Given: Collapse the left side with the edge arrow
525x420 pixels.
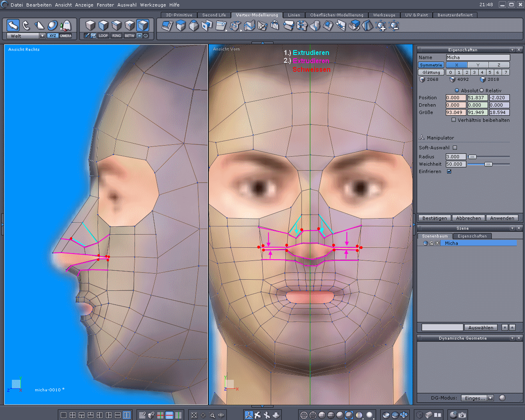Looking at the screenshot, I should click(2, 224).
